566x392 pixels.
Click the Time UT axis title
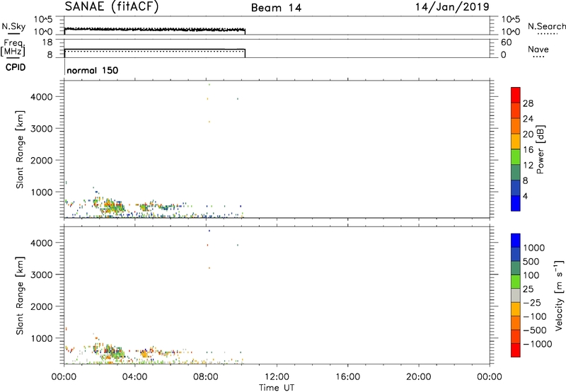coord(277,388)
